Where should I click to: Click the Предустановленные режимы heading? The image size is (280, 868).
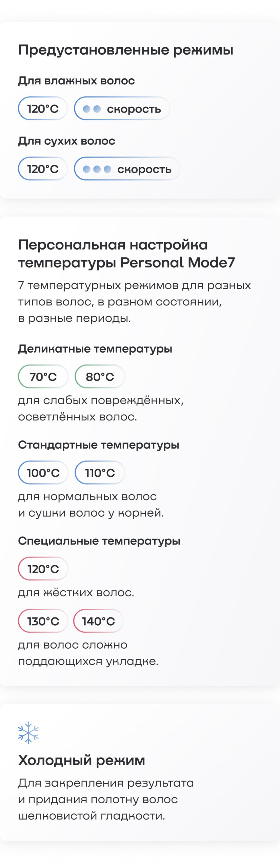click(126, 50)
